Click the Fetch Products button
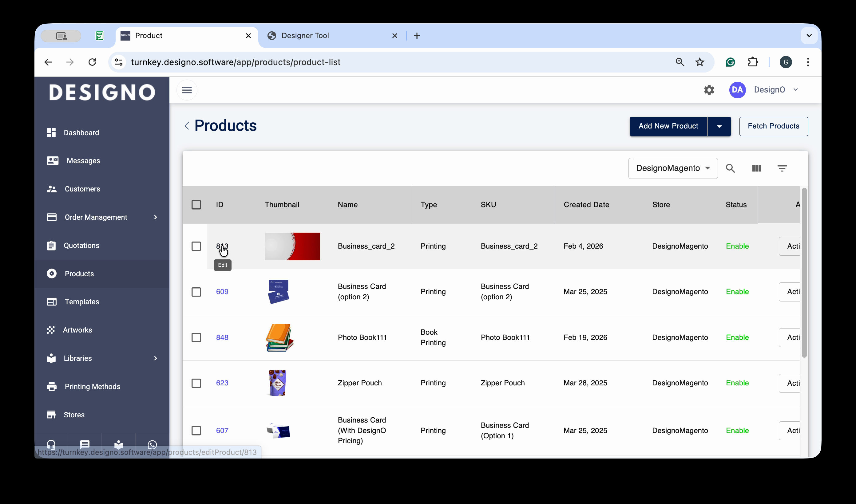The image size is (856, 504). click(x=773, y=126)
